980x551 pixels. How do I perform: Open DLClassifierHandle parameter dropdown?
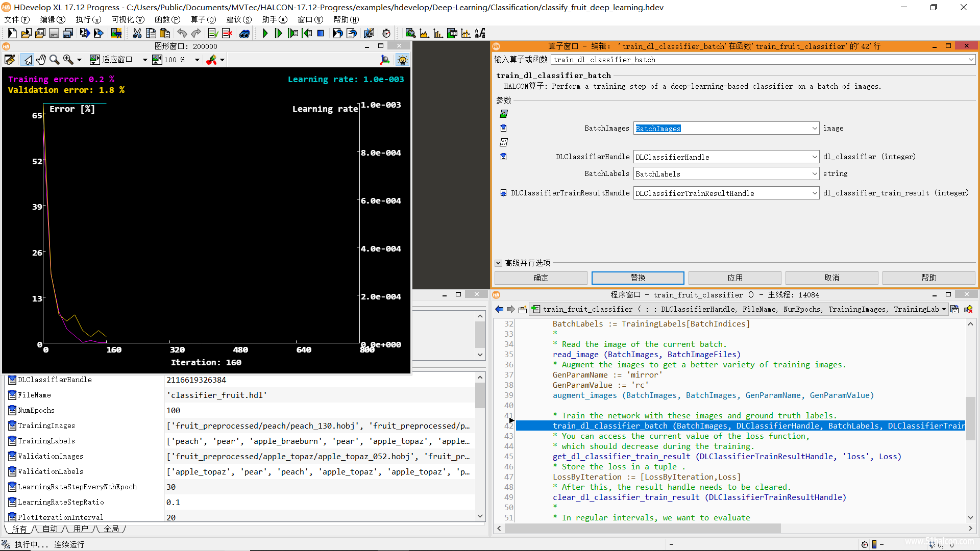[815, 157]
